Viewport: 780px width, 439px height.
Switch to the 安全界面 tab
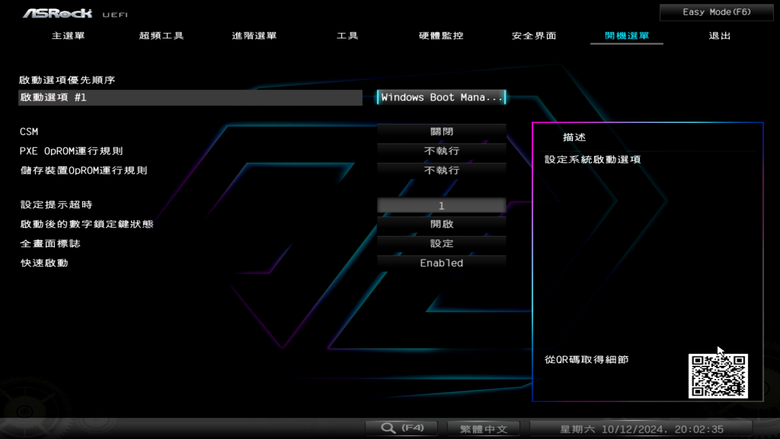[x=534, y=36]
